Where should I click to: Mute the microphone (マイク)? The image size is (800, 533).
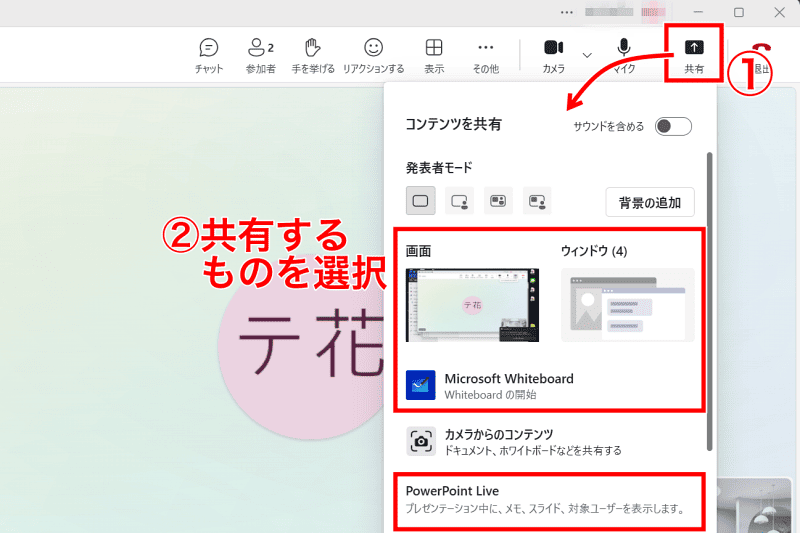coord(624,54)
